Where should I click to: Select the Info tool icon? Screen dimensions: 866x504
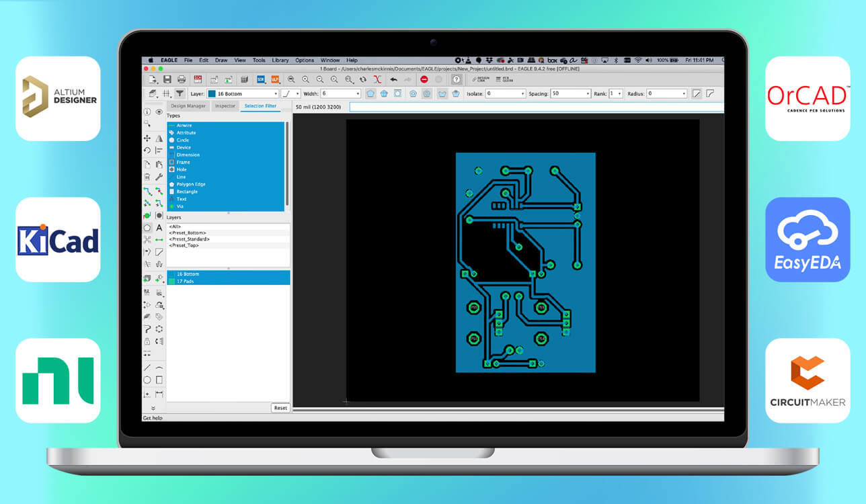147,112
